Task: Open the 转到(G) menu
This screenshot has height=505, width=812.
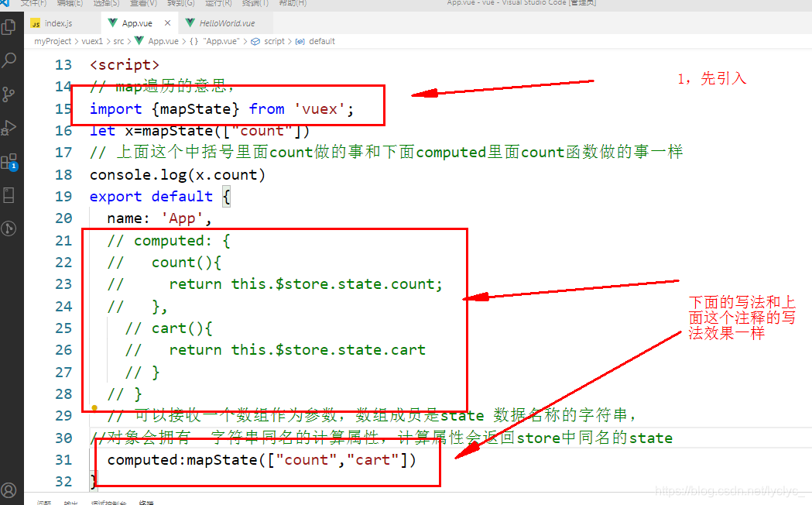Action: pos(181,2)
